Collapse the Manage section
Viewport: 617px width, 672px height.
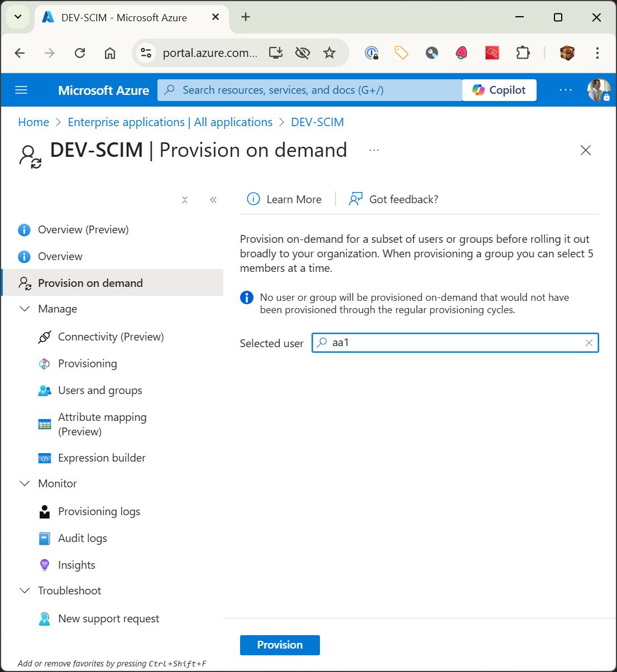click(x=25, y=309)
